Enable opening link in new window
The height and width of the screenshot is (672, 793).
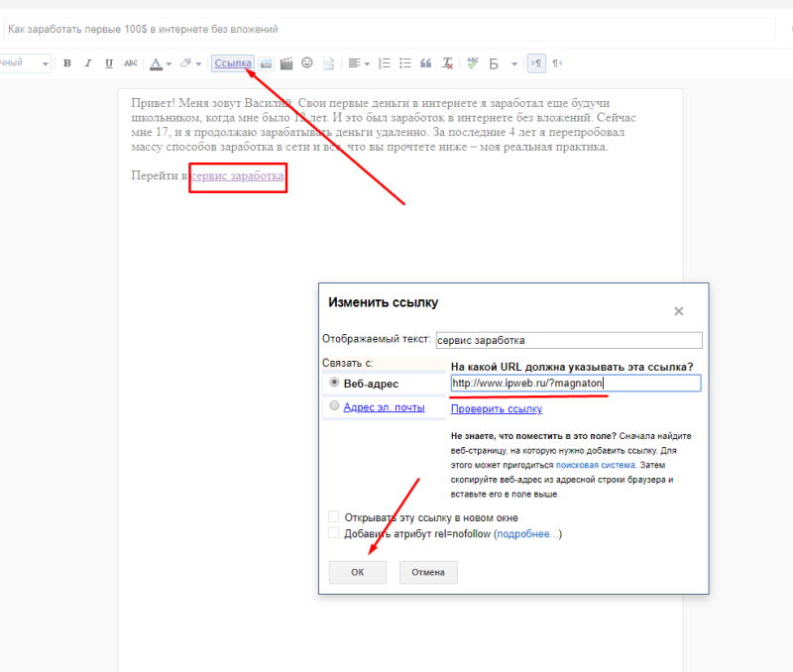pyautogui.click(x=334, y=517)
